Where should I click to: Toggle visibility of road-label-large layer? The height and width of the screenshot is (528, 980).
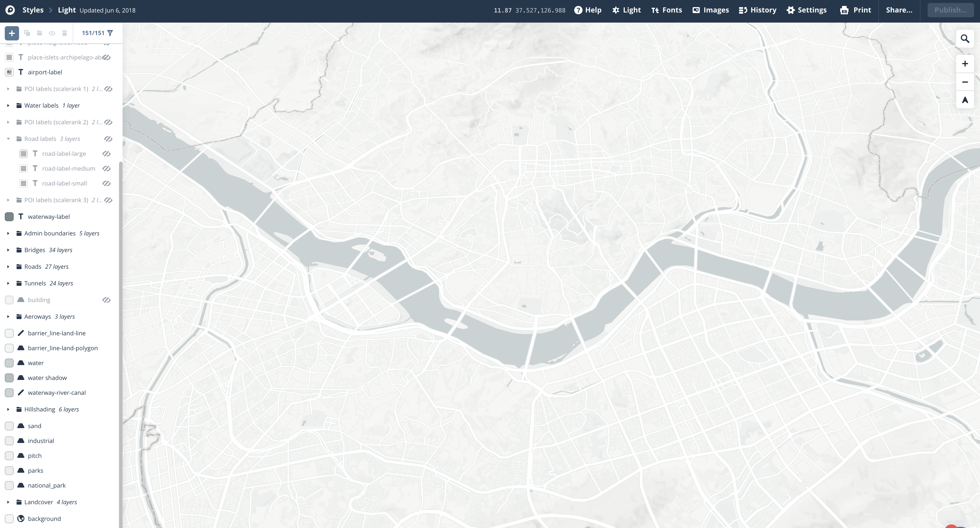107,154
